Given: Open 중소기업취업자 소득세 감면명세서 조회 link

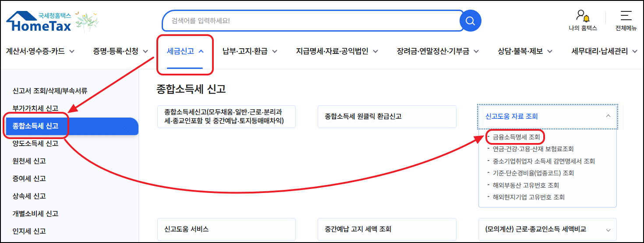Looking at the screenshot, I should click(x=544, y=161).
